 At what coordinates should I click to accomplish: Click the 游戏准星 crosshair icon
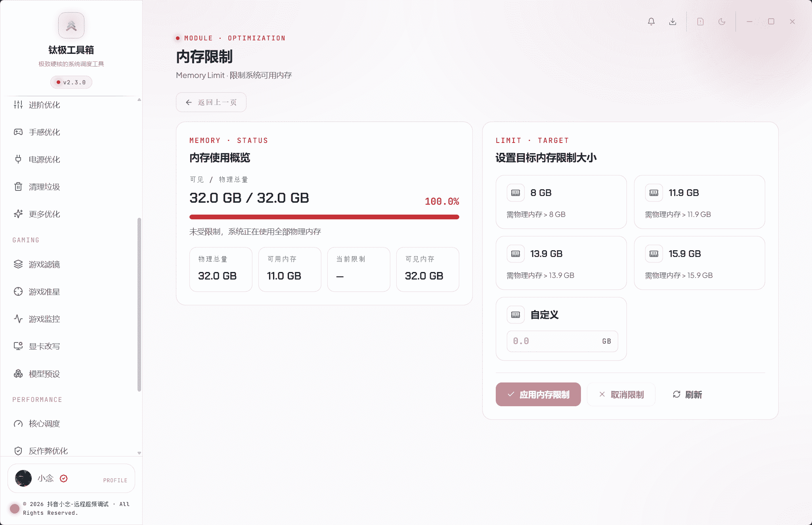click(18, 292)
